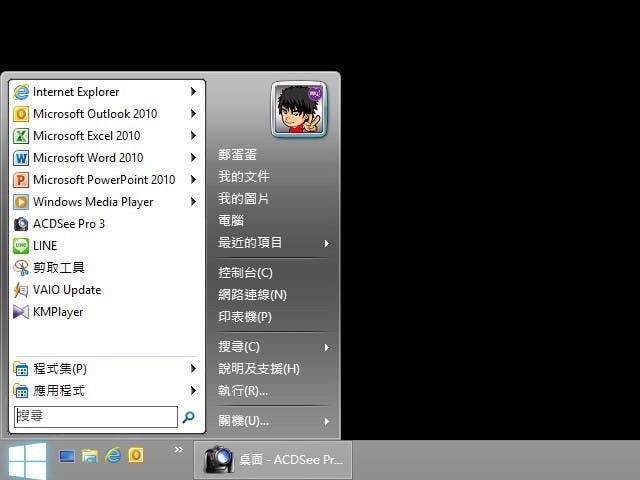Expand Microsoft Word 2010 submenu arrow
640x480 pixels.
pyautogui.click(x=193, y=158)
